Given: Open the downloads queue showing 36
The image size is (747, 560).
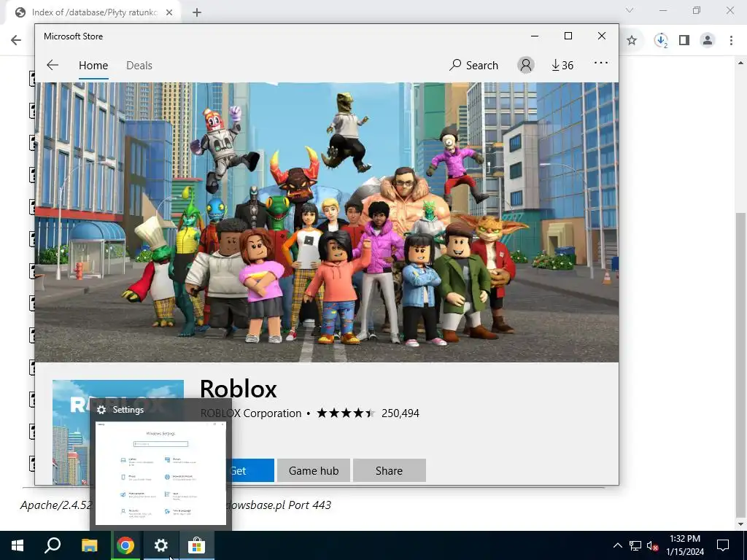Looking at the screenshot, I should click(562, 65).
